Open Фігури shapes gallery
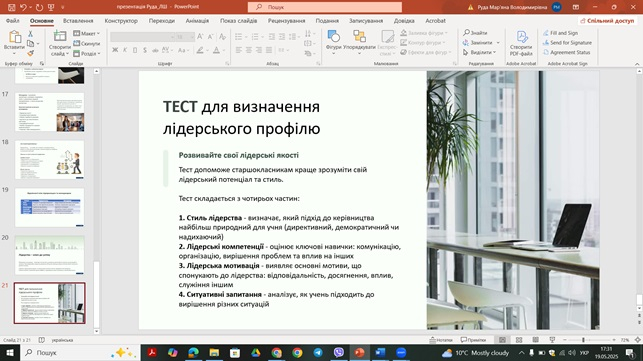Image resolution: width=643 pixels, height=361 pixels. click(x=333, y=43)
